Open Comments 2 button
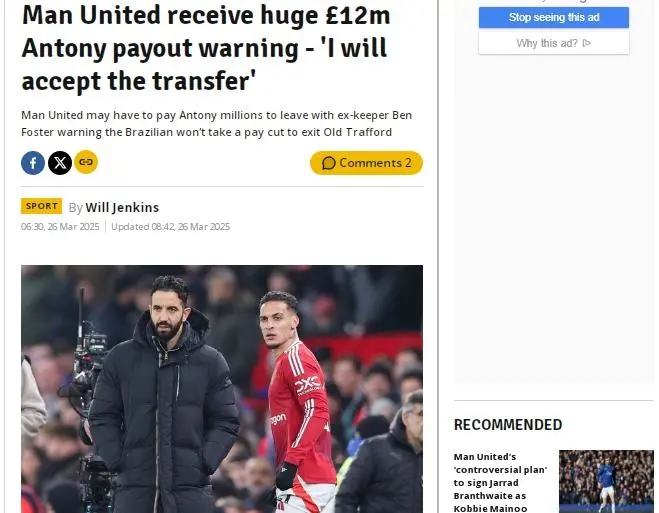 point(366,163)
